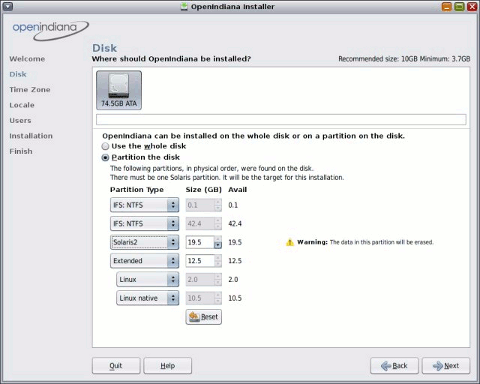The width and height of the screenshot is (480, 384).
Task: Click the Extended size field showing 12.5
Action: click(200, 261)
